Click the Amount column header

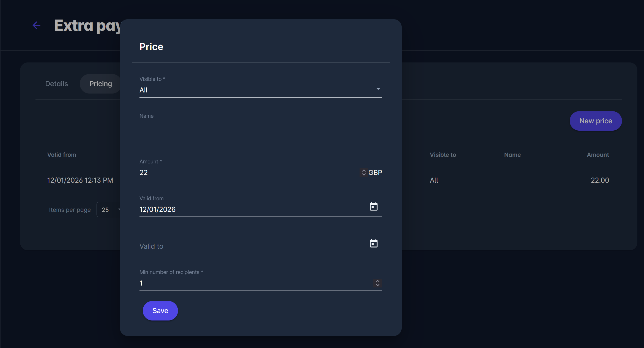598,155
